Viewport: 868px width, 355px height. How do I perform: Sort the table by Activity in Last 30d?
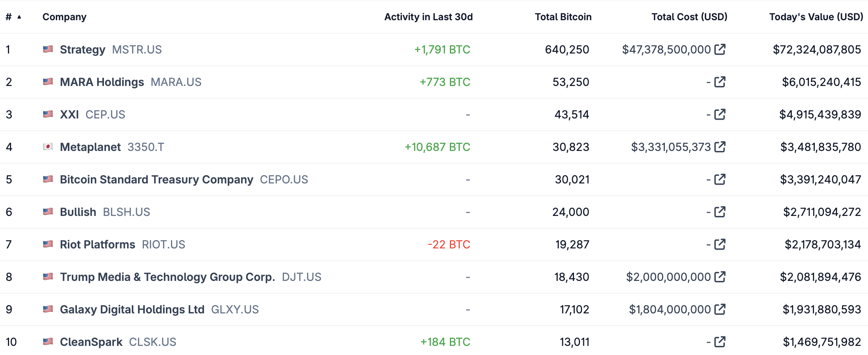(x=428, y=17)
